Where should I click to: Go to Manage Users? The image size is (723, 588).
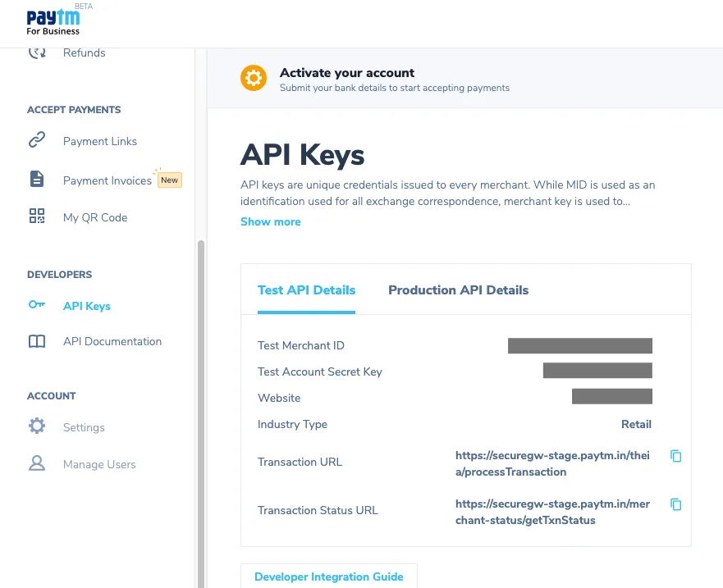(x=99, y=464)
